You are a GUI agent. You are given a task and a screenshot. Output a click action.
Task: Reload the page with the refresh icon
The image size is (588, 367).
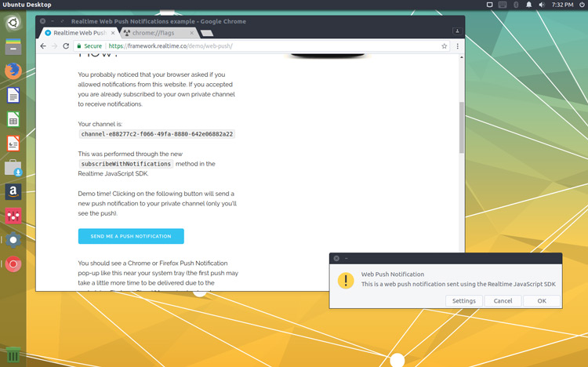(66, 45)
